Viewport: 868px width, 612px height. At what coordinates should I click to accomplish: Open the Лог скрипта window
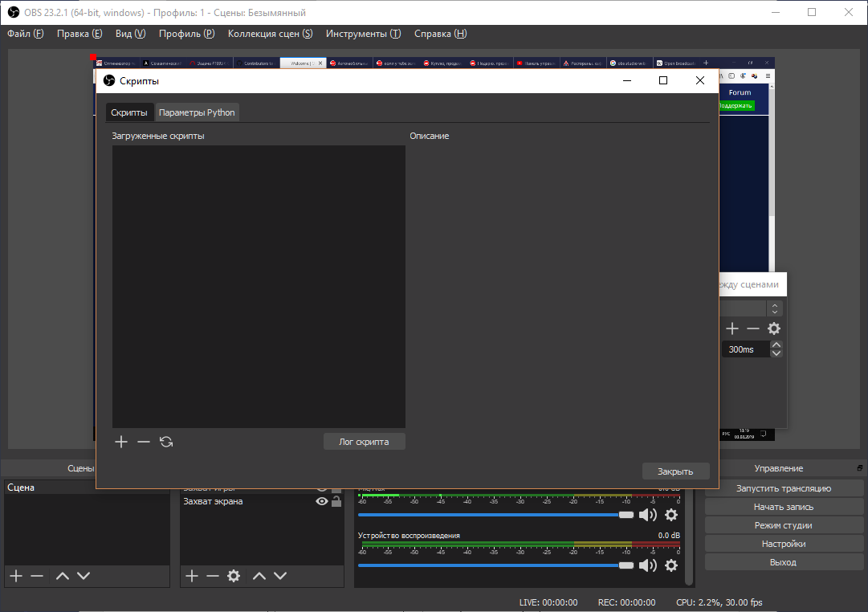[365, 442]
